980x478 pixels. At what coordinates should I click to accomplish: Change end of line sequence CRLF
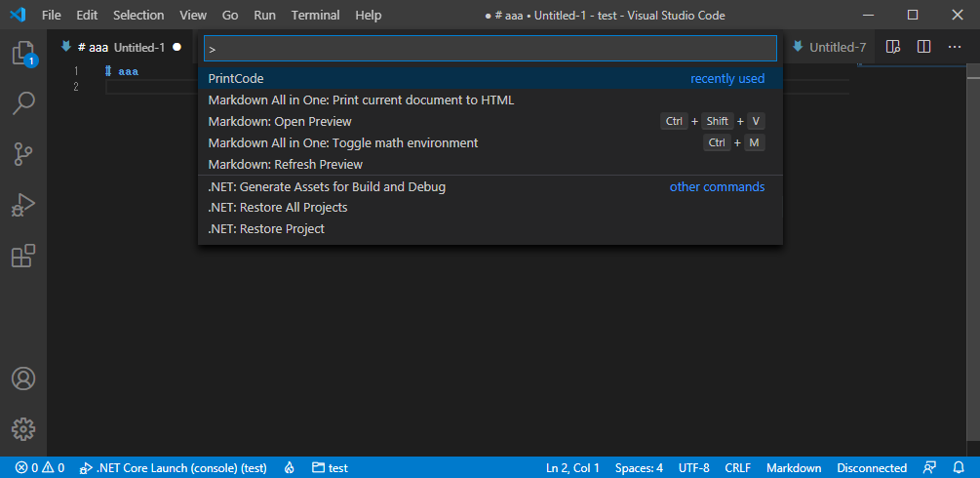(737, 467)
